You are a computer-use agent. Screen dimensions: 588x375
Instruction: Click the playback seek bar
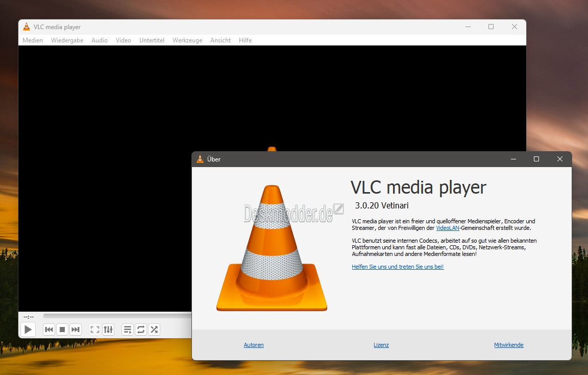(x=117, y=316)
